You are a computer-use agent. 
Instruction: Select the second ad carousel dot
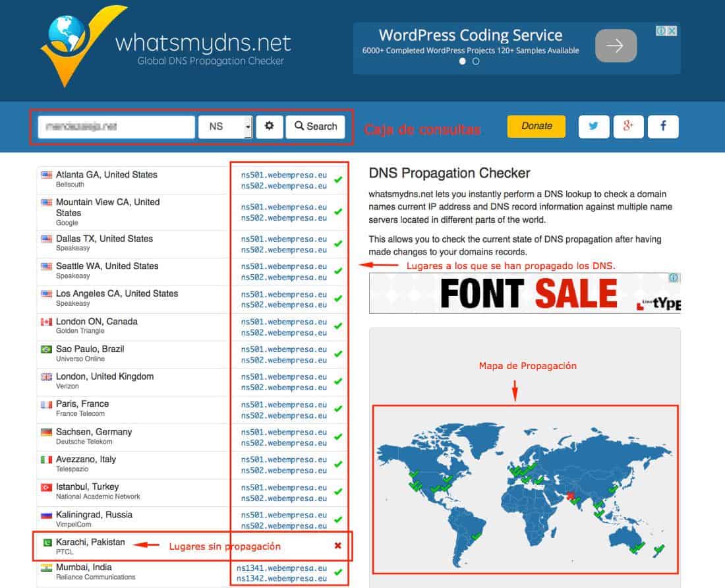tap(476, 61)
